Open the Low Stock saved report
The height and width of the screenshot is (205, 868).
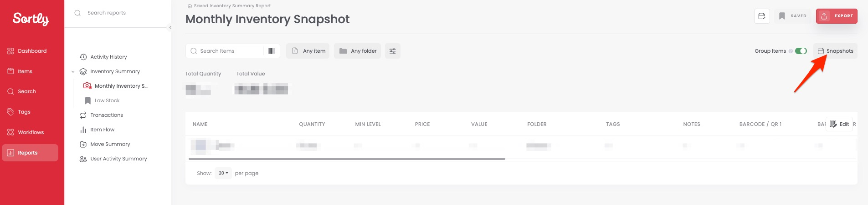click(x=107, y=100)
